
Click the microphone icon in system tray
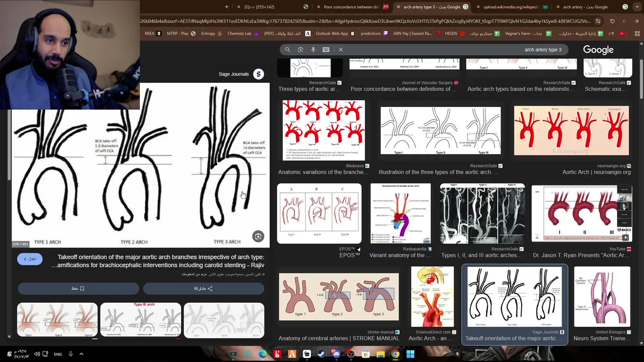tap(70, 354)
